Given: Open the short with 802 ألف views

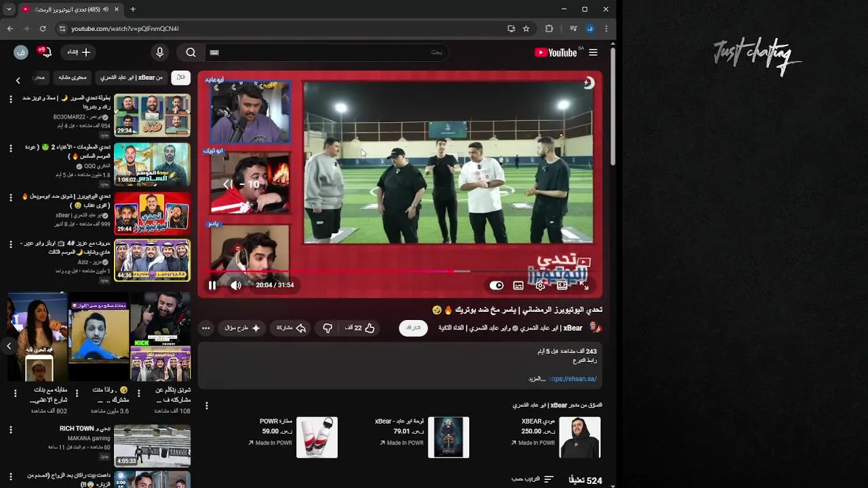Looking at the screenshot, I should 37,337.
